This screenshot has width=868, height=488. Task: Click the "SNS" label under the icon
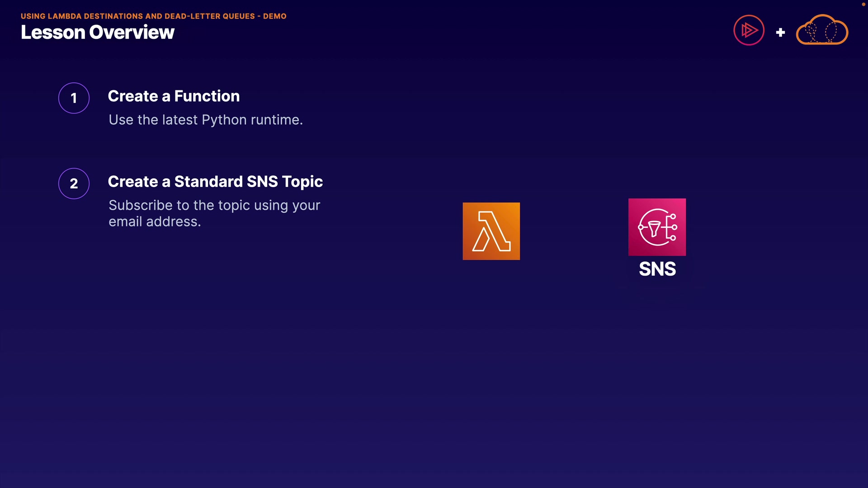click(x=657, y=269)
